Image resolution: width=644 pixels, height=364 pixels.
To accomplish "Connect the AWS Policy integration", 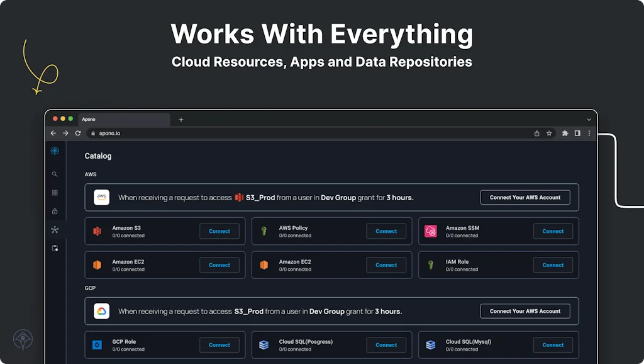I will pos(386,231).
